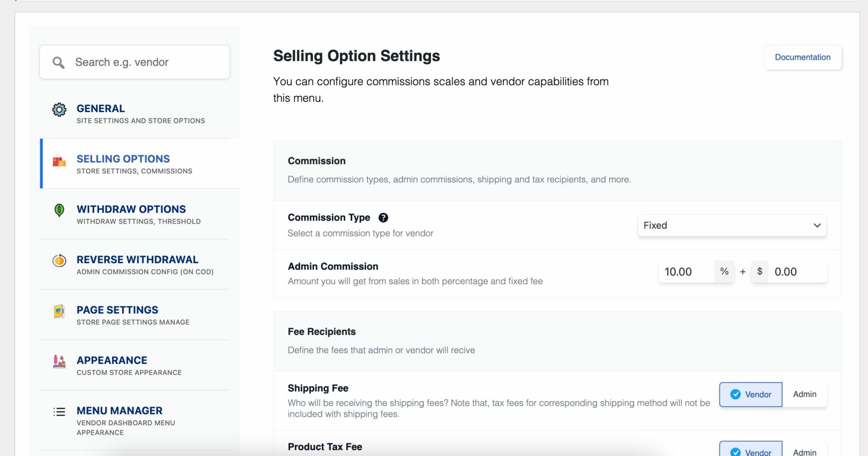Click the search magnifier icon
This screenshot has width=868, height=456.
point(58,62)
